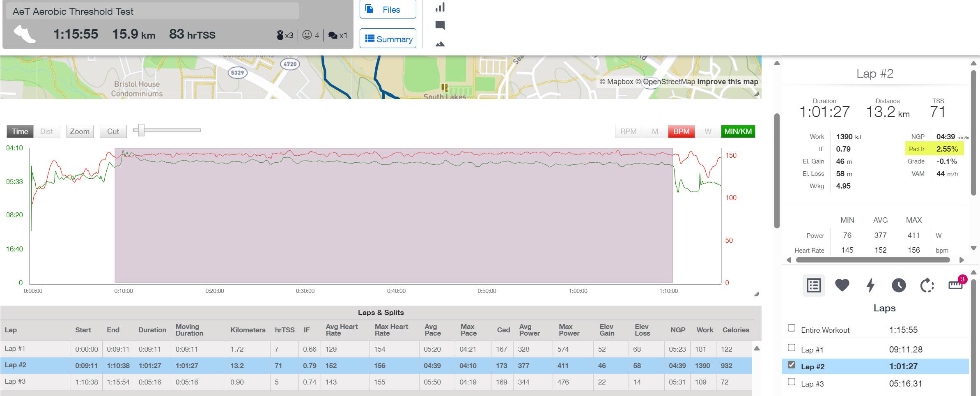This screenshot has height=396, width=980.
Task: Click the workout title input field
Action: click(152, 11)
